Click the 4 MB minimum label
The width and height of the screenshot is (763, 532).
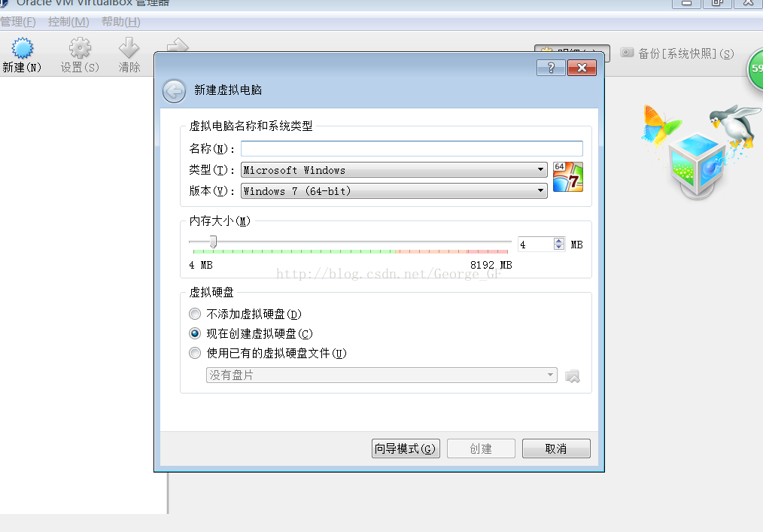(x=201, y=266)
